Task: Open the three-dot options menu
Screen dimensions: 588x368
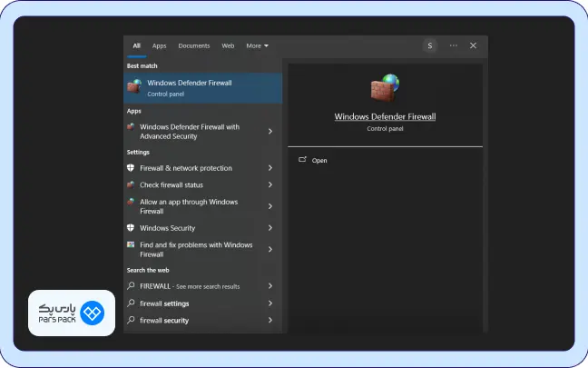Action: click(454, 45)
